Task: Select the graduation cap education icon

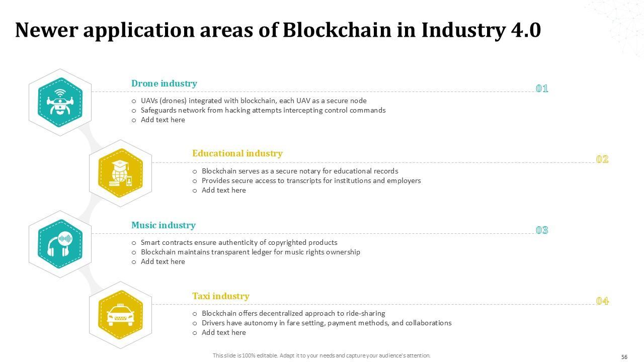Action: (x=120, y=173)
